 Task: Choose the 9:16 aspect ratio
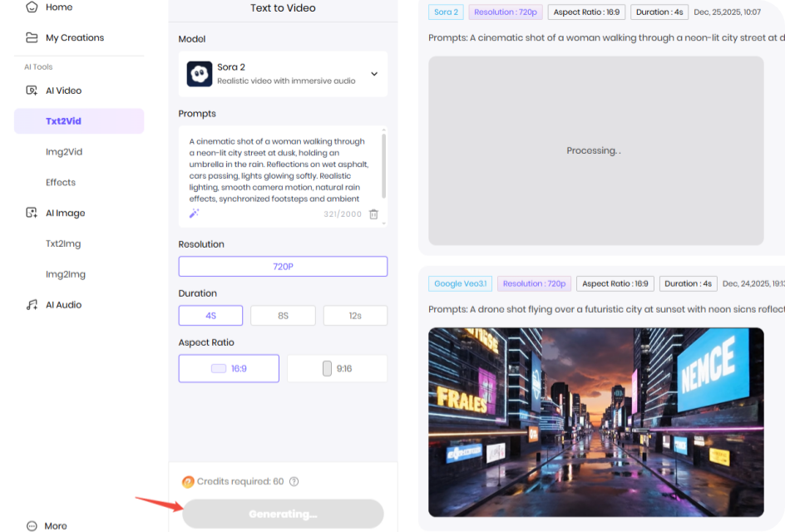[x=337, y=368]
